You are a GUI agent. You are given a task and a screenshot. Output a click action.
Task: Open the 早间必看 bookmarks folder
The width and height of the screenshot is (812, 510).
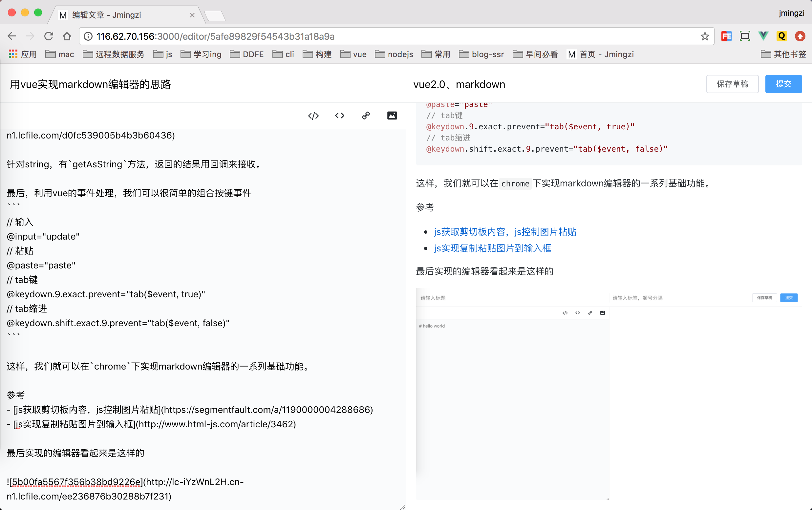click(x=536, y=54)
